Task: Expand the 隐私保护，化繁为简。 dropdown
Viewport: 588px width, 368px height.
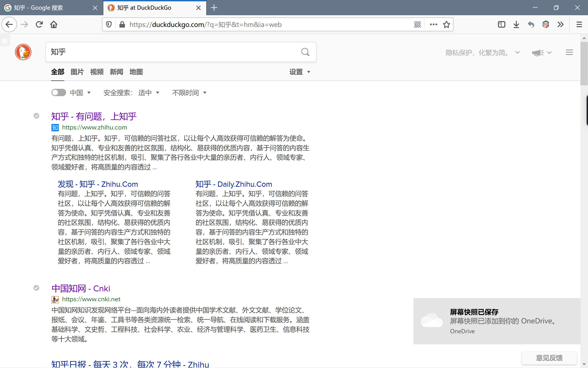Action: pyautogui.click(x=482, y=53)
